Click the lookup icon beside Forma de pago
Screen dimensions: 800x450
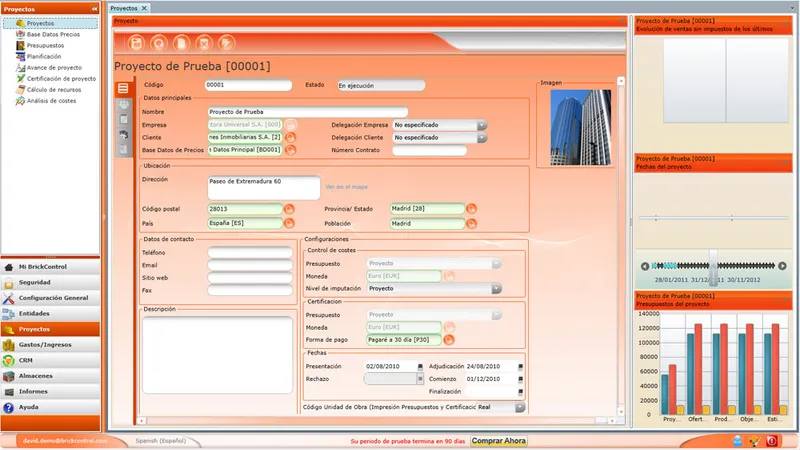448,340
